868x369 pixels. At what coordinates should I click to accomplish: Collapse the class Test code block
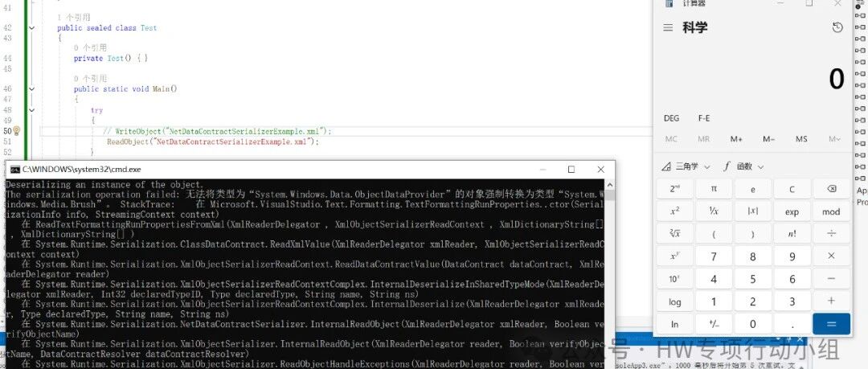(x=31, y=27)
